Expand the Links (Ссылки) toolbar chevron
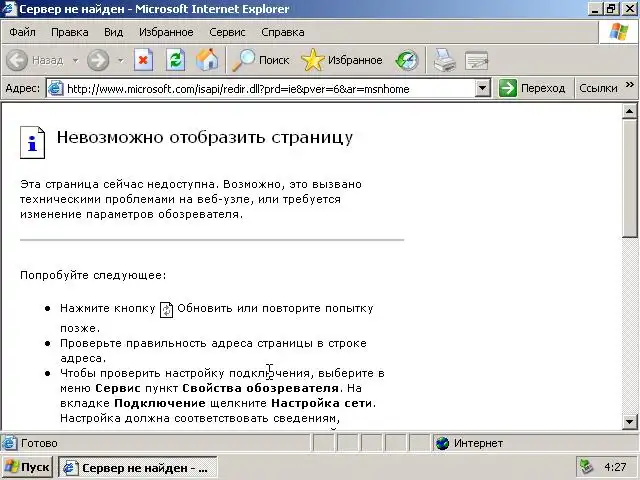The width and height of the screenshot is (640, 480). tap(629, 84)
